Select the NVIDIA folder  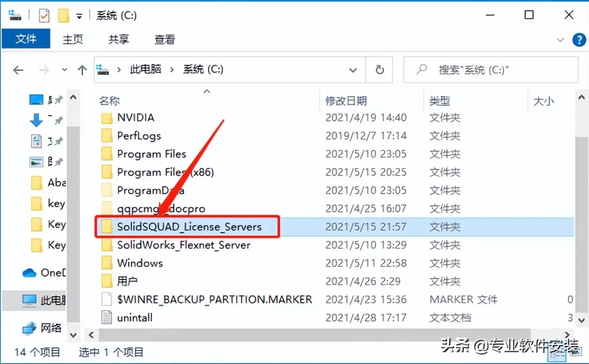point(135,118)
